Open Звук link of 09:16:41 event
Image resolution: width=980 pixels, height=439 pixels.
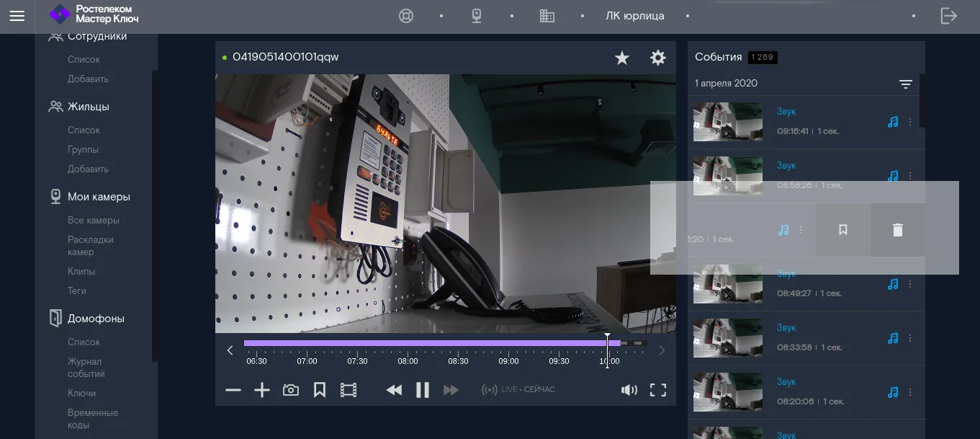(786, 112)
